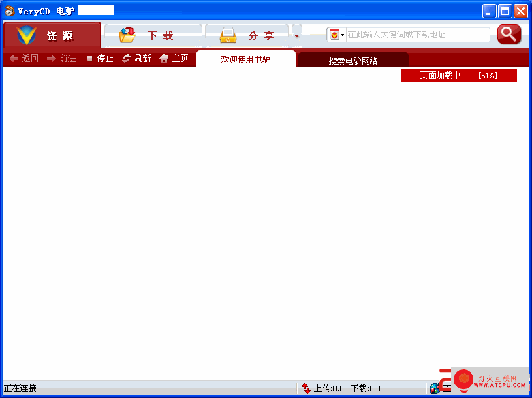Screen dimensions: 532x398
Task: Close the VeryCD 电驴 window
Action: (520, 12)
